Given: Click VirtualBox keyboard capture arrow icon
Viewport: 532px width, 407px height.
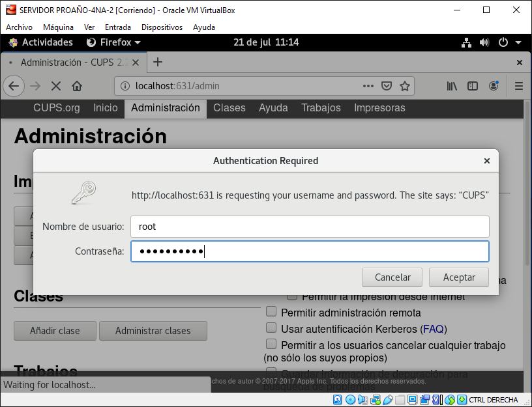Looking at the screenshot, I should [x=462, y=400].
